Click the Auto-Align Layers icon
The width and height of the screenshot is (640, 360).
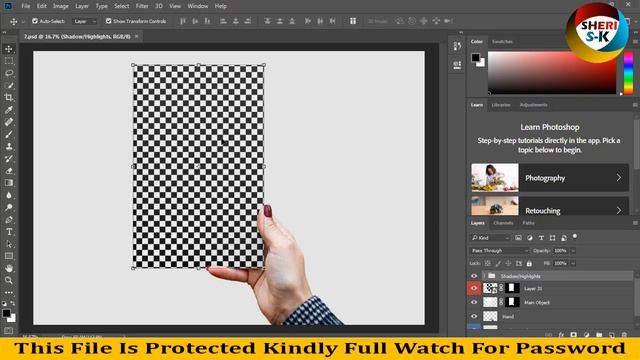353,21
